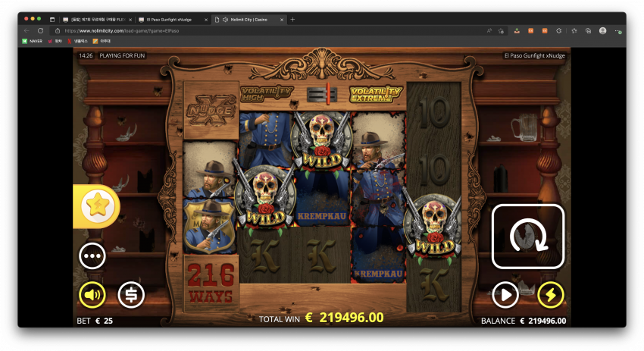
Task: Open the three-dots game menu
Action: point(92,255)
